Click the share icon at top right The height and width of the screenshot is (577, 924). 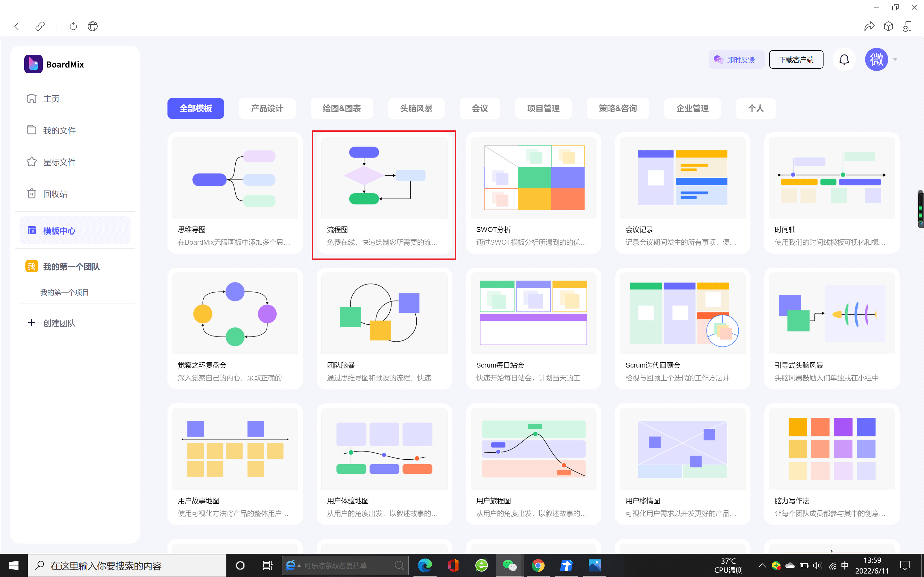[x=870, y=26]
